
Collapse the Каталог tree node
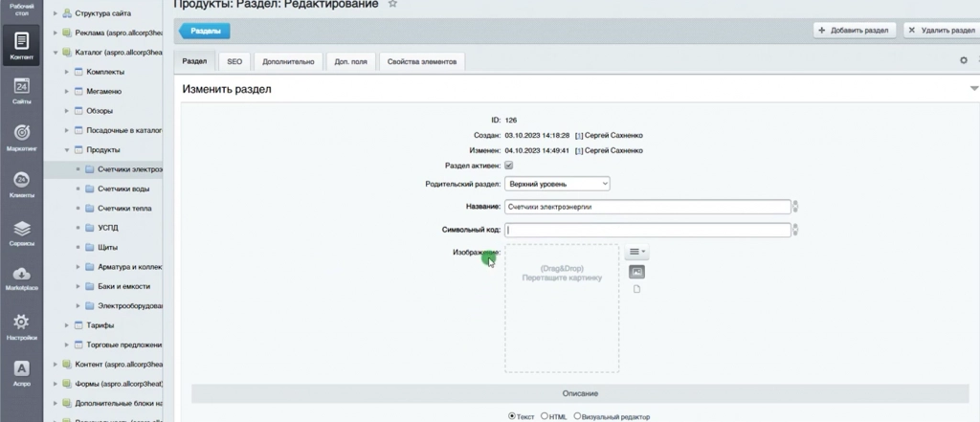[56, 53]
